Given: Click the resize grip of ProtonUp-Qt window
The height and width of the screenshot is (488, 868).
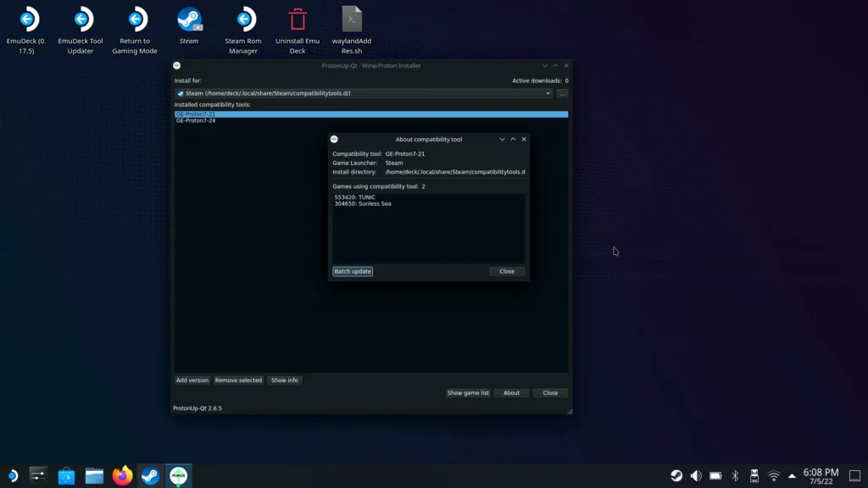Looking at the screenshot, I should click(x=570, y=411).
